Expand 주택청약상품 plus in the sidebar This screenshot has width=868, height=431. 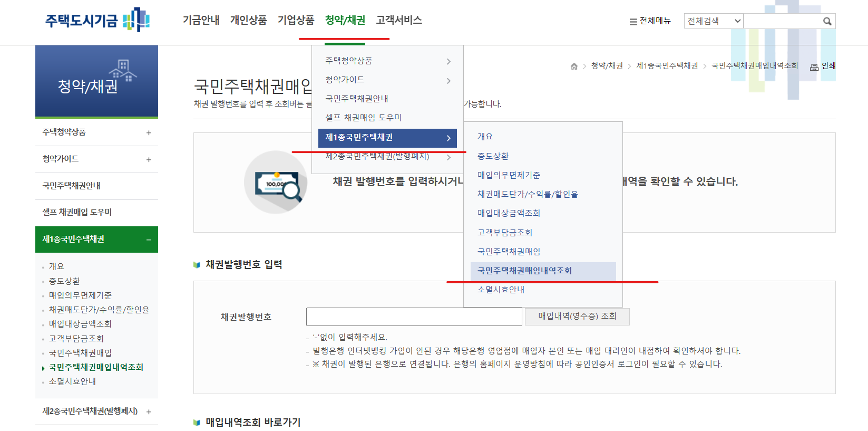[149, 133]
